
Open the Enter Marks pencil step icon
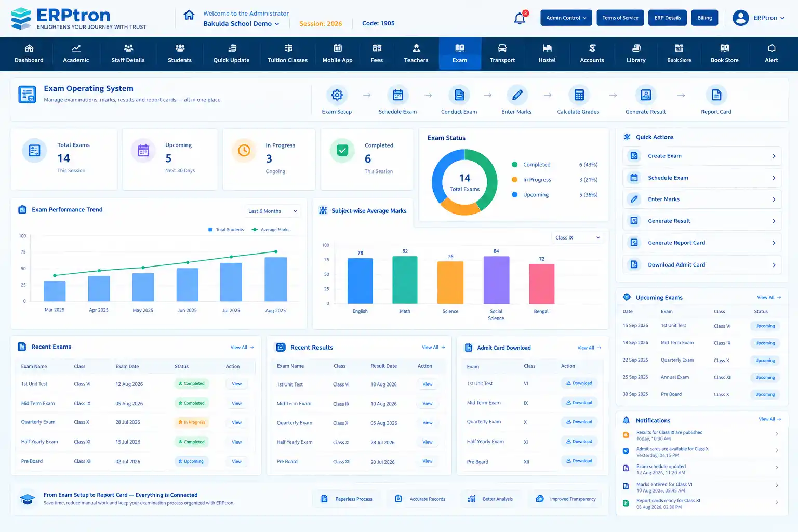point(517,95)
